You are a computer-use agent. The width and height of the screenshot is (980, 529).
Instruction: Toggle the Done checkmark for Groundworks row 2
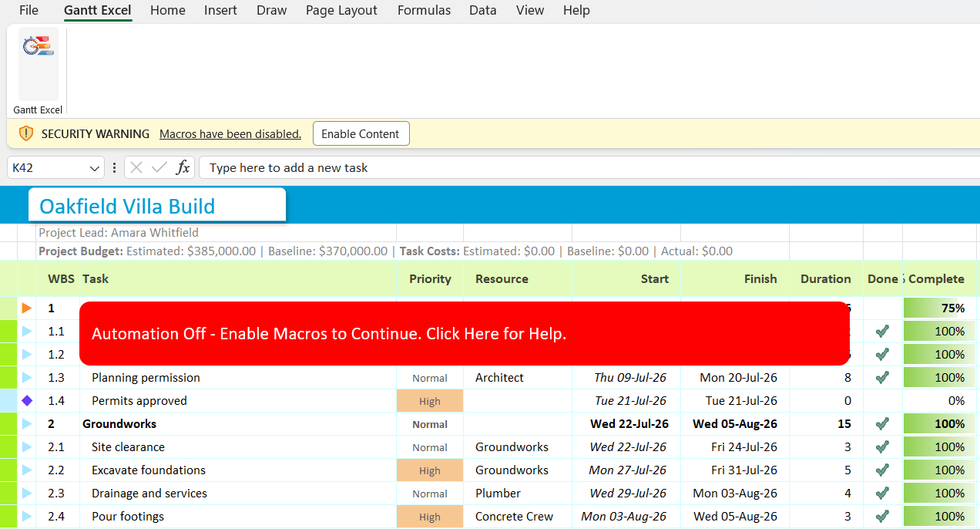coord(883,423)
